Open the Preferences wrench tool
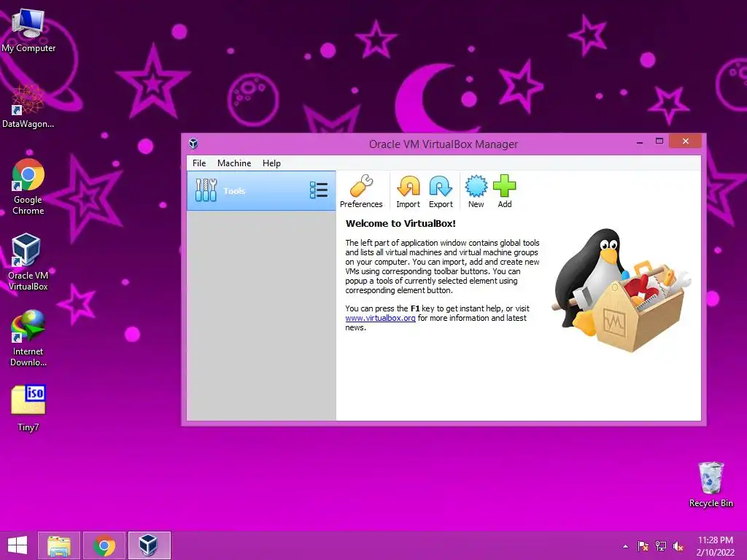Viewport: 747px width, 560px height. [361, 192]
